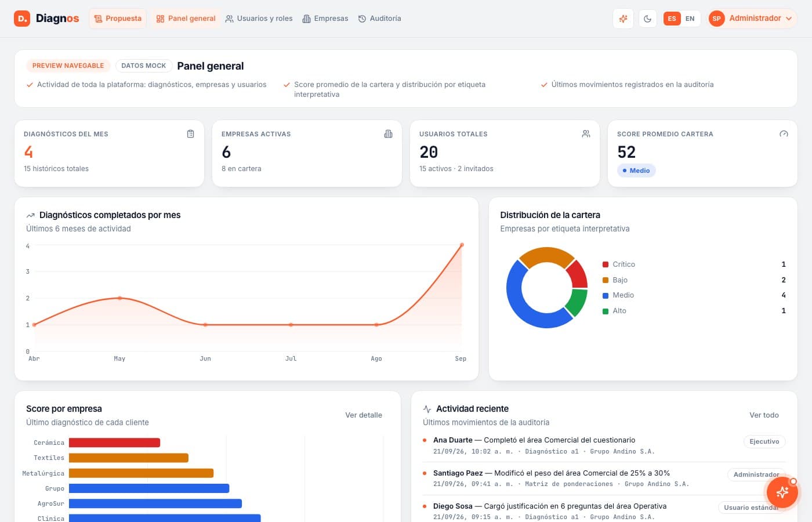Click the SP avatar badge
812x522 pixels.
click(717, 19)
